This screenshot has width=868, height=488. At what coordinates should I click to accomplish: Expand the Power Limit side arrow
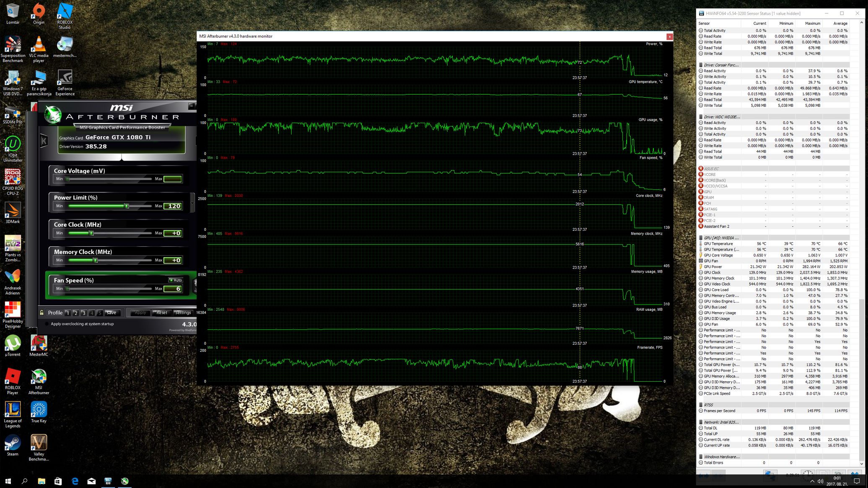click(192, 203)
